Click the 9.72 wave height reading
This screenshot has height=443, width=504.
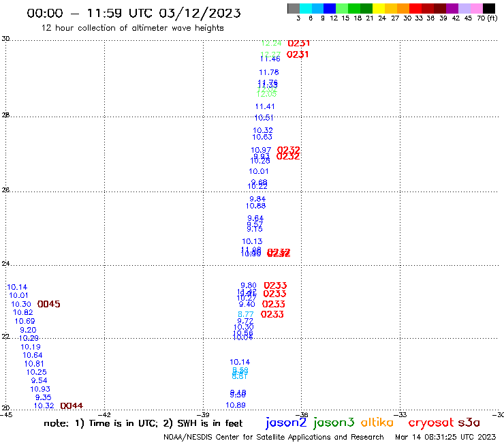[x=245, y=321]
